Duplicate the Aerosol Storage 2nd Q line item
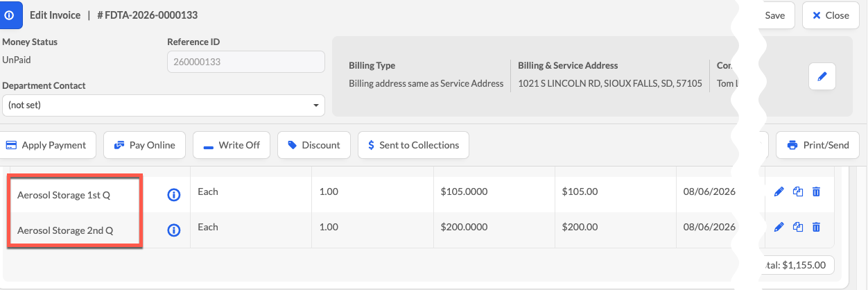 coord(798,227)
